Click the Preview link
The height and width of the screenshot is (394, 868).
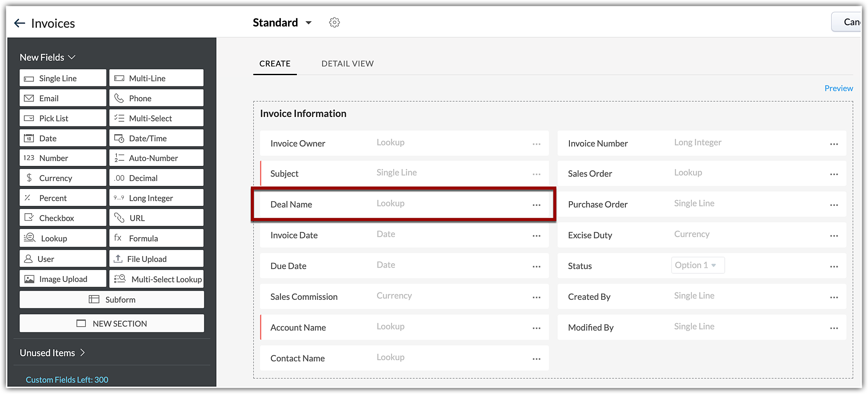click(838, 88)
